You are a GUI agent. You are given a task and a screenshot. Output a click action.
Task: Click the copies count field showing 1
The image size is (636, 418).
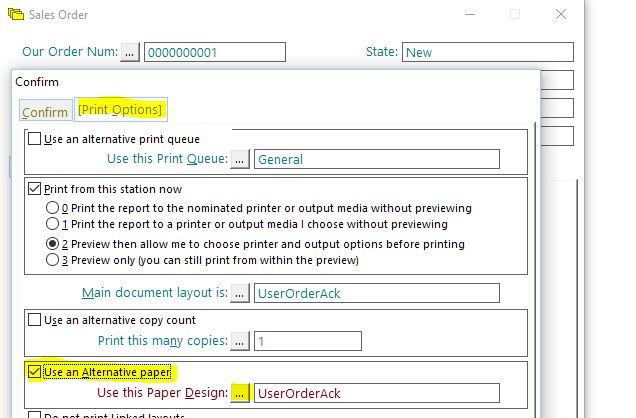click(308, 341)
